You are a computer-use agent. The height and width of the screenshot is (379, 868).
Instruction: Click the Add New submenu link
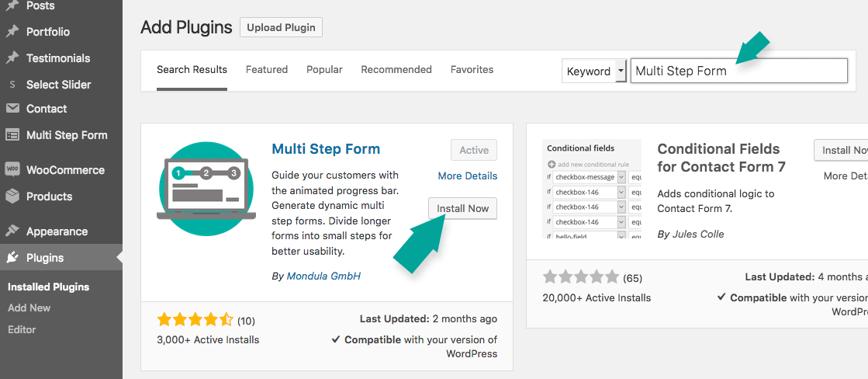click(x=29, y=308)
